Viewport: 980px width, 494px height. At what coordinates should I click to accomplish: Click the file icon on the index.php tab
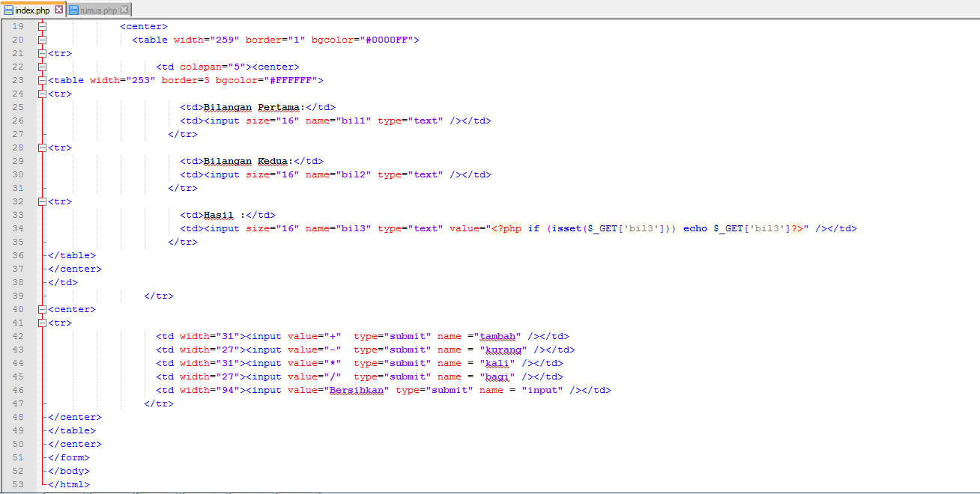(x=7, y=10)
